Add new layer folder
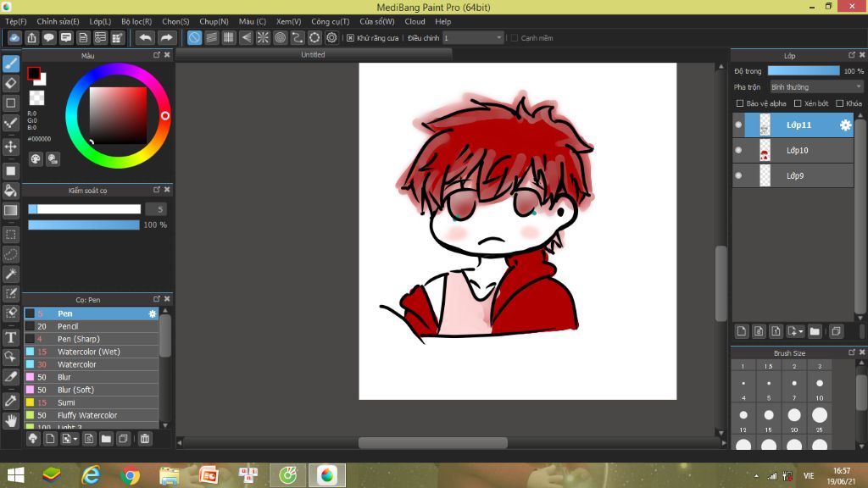 (x=815, y=331)
